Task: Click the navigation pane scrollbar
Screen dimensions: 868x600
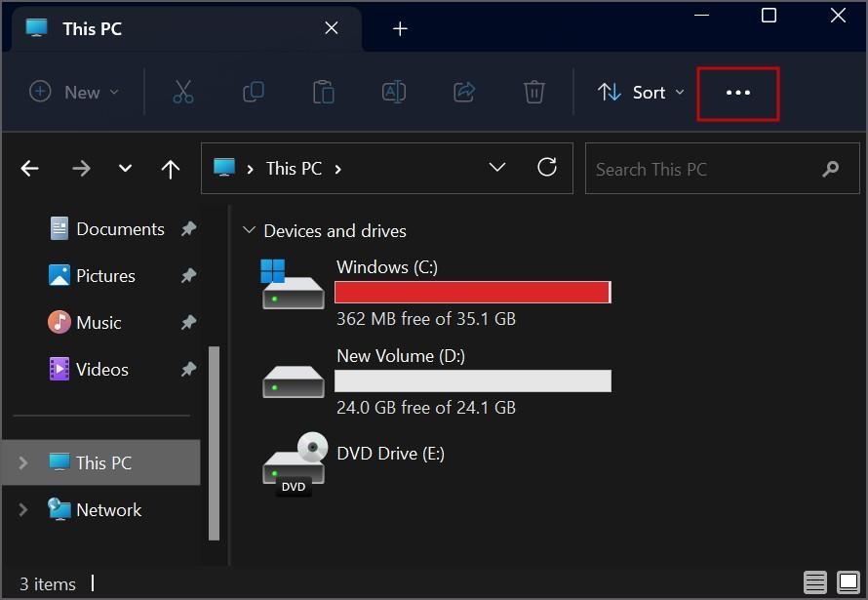Action: click(214, 443)
